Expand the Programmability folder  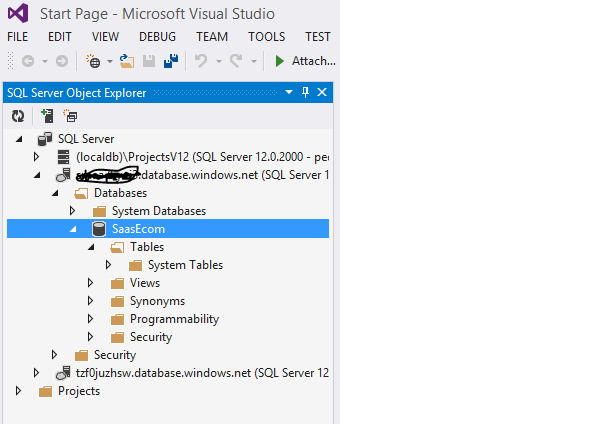click(90, 318)
